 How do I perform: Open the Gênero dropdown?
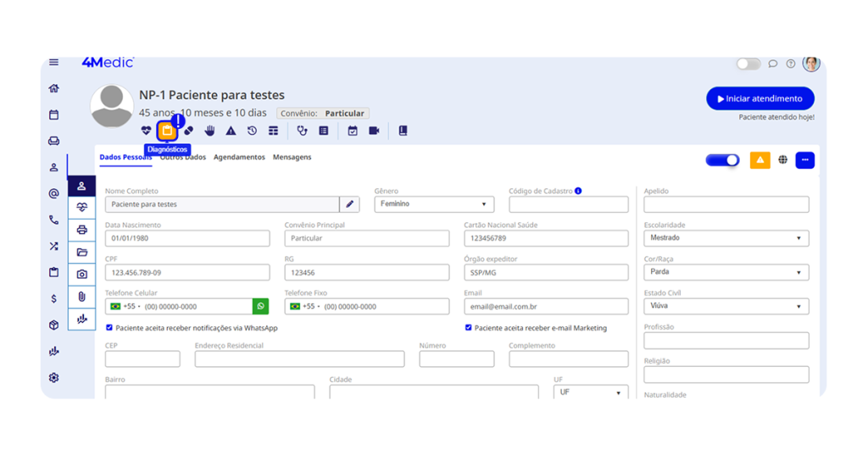pyautogui.click(x=434, y=204)
